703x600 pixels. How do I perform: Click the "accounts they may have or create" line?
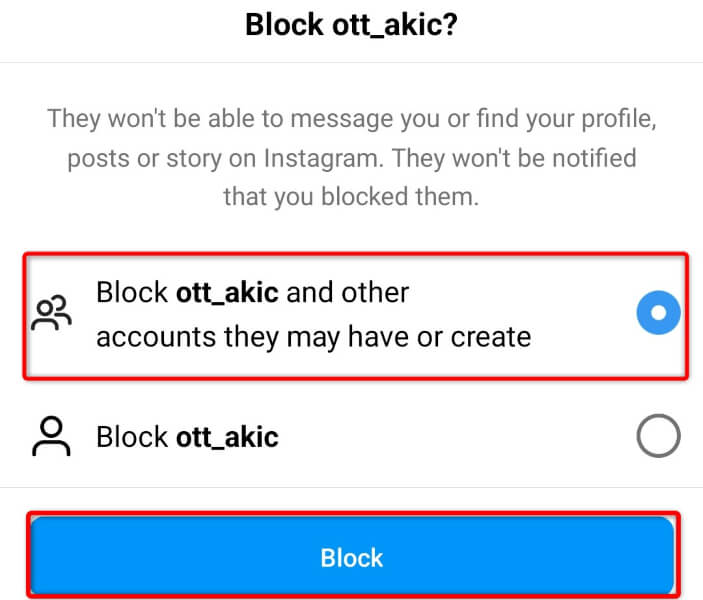pyautogui.click(x=313, y=337)
